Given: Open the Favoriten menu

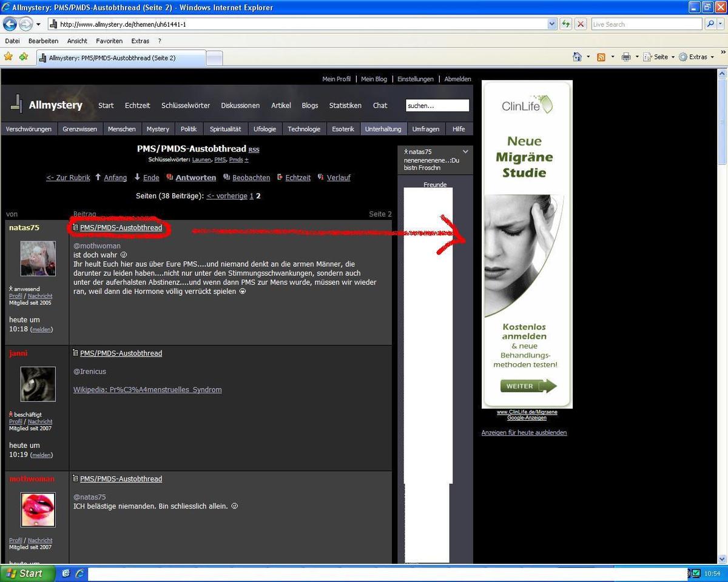Looking at the screenshot, I should pos(109,41).
